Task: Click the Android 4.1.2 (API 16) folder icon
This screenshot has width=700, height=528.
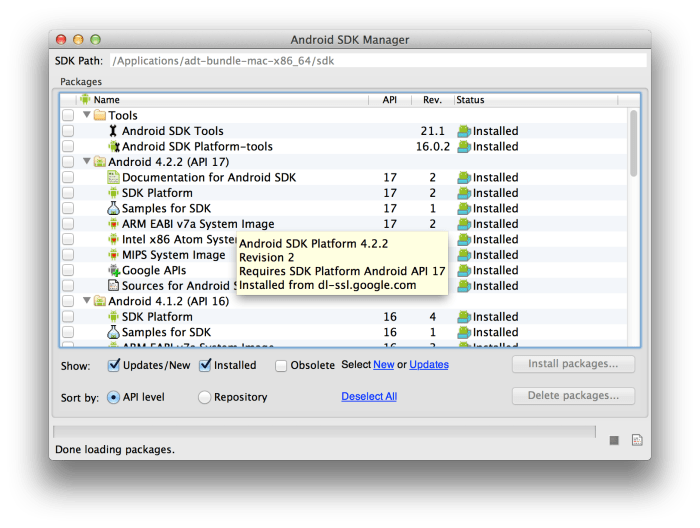Action: coord(100,301)
